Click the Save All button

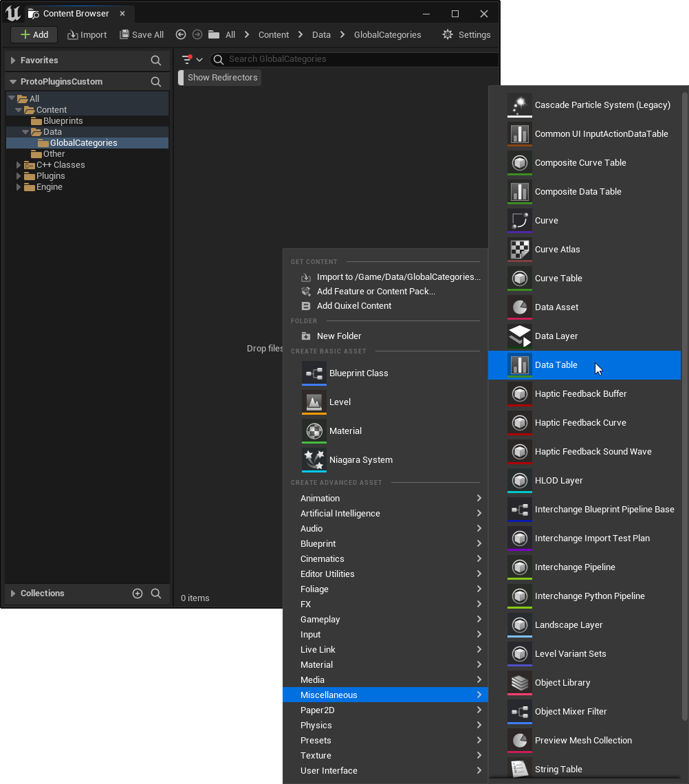pos(142,34)
